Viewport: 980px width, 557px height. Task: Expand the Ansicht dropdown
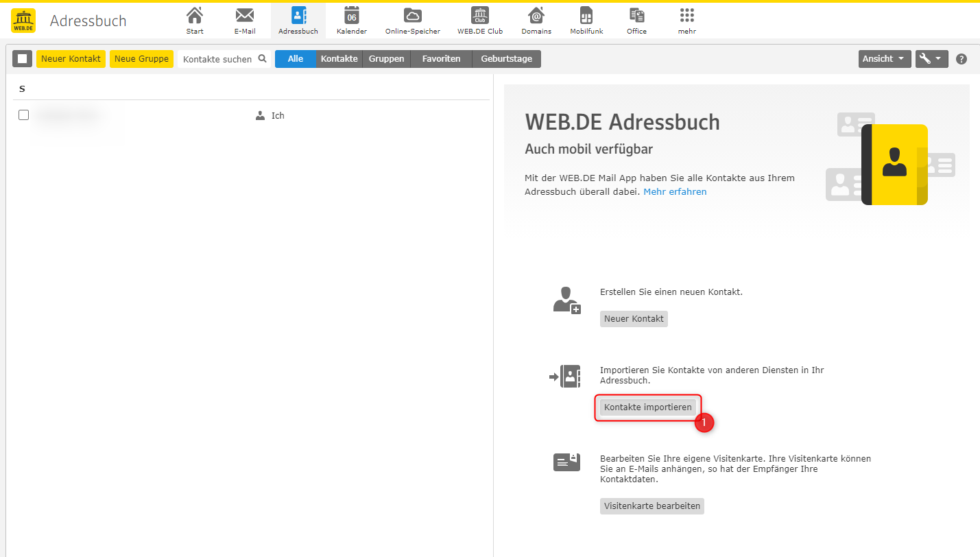coord(884,59)
